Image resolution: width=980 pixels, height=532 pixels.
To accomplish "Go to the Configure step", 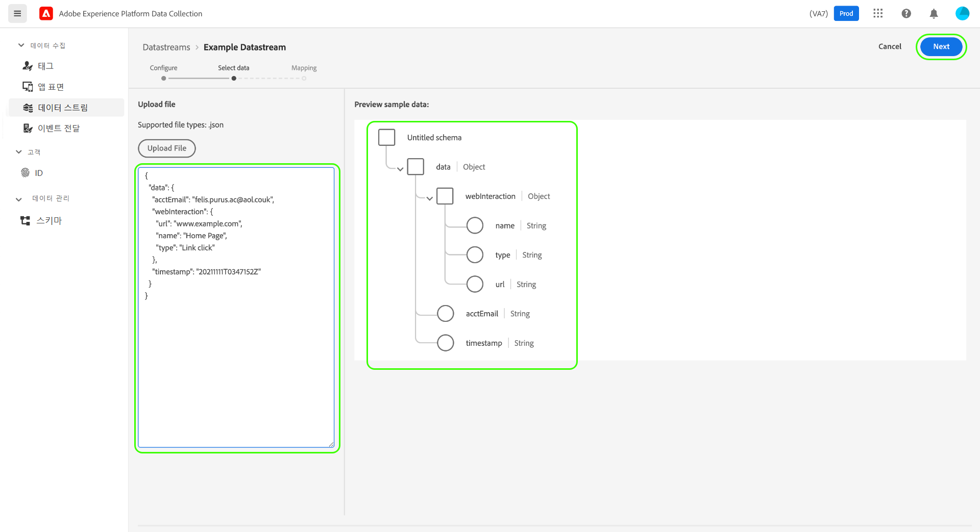I will 163,68.
